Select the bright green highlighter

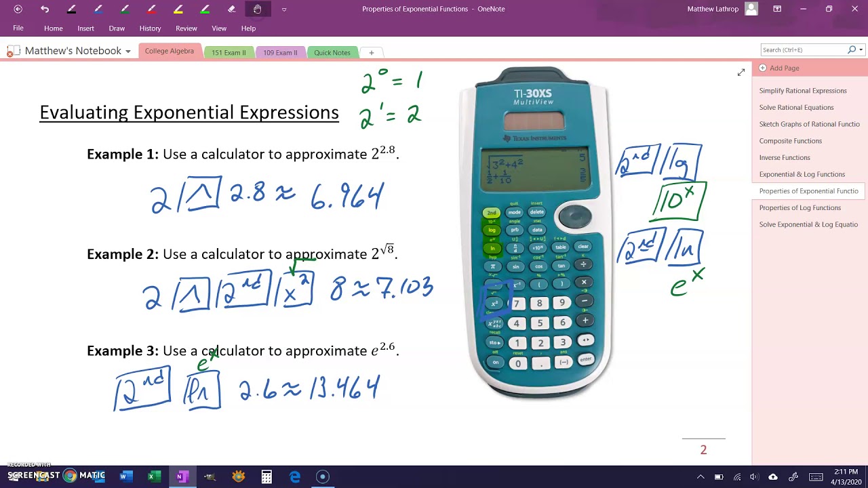(x=205, y=9)
